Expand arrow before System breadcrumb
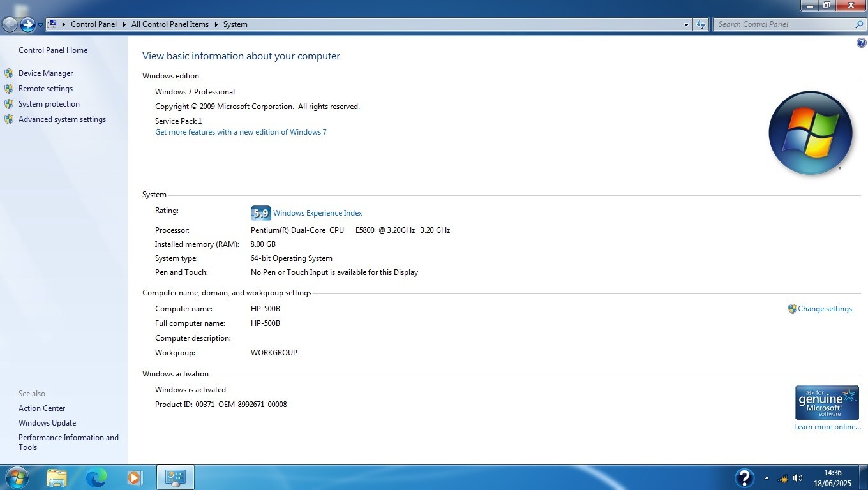 tap(216, 24)
